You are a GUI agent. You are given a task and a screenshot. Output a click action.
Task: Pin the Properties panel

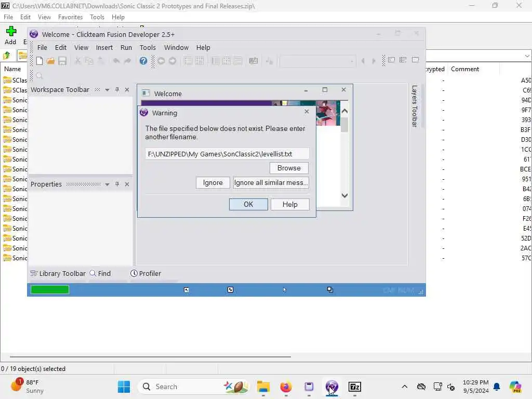117,184
